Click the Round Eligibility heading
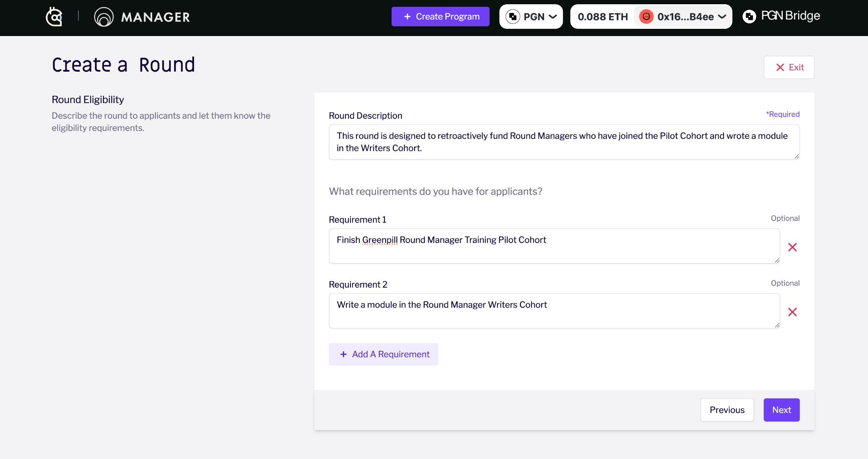Viewport: 868px width, 459px height. click(88, 100)
